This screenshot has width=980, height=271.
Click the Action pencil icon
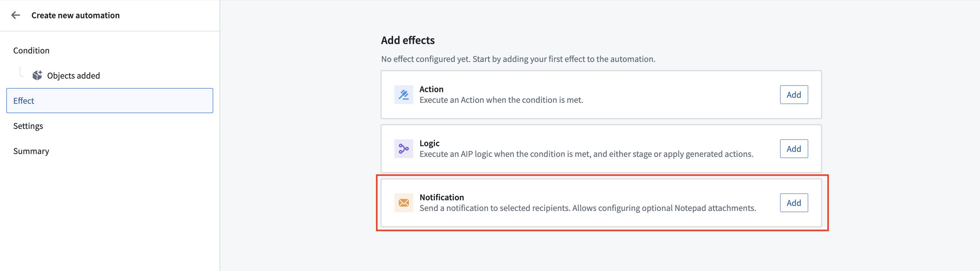(x=404, y=95)
